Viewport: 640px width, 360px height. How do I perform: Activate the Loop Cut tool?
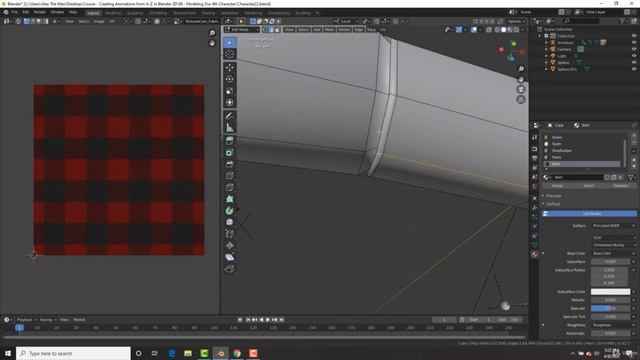(230, 176)
